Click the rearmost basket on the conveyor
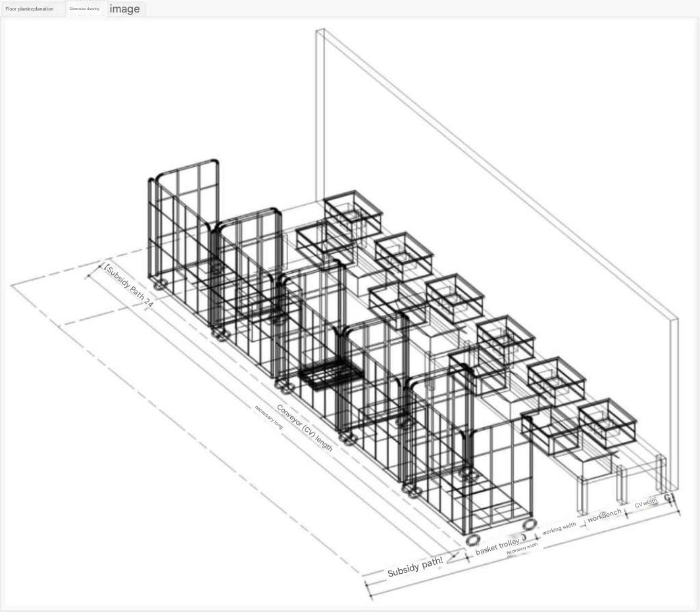 click(353, 207)
